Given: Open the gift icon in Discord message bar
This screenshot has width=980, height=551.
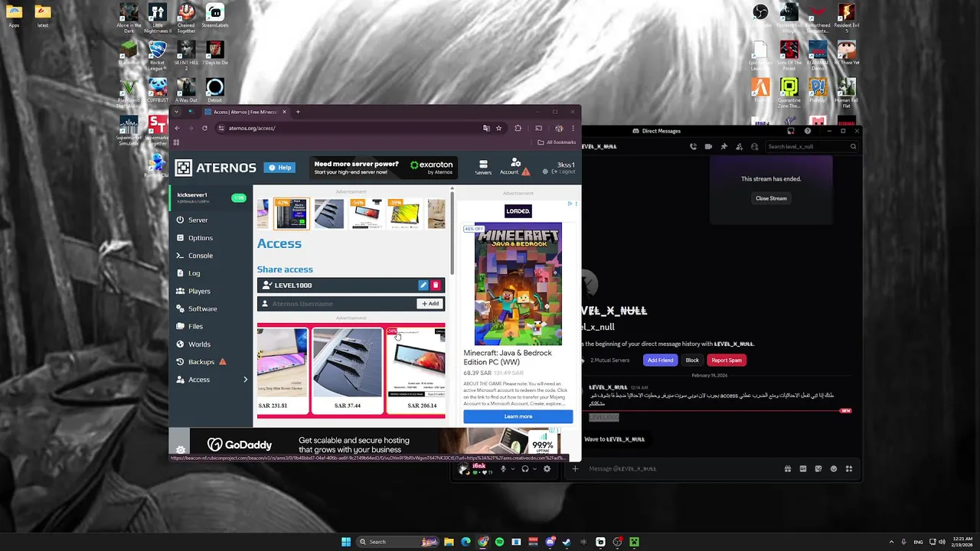Looking at the screenshot, I should click(787, 469).
